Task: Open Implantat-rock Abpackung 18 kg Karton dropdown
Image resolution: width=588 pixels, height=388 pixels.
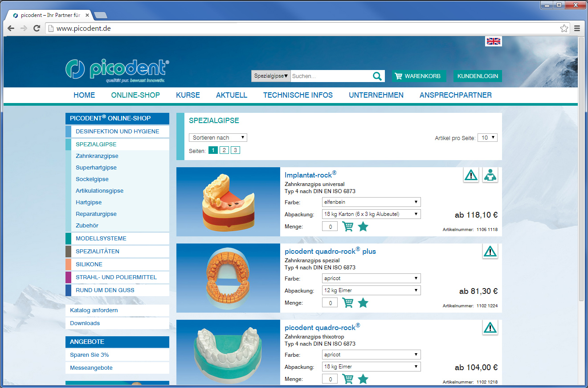Action: (371, 214)
